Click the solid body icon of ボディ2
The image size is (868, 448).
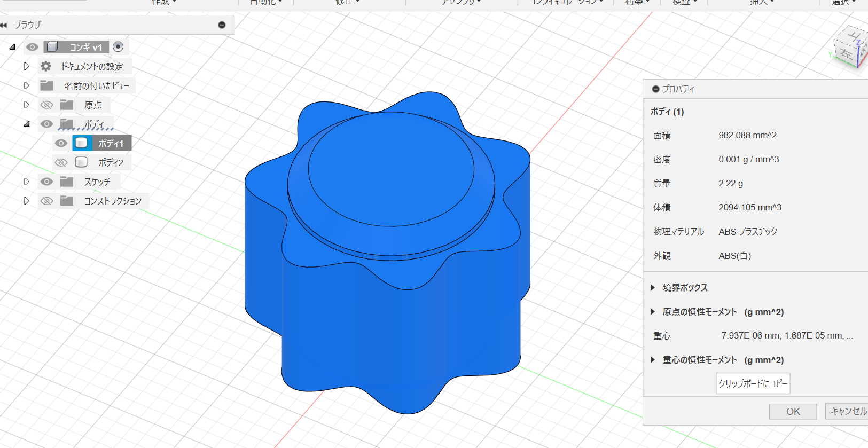81,162
